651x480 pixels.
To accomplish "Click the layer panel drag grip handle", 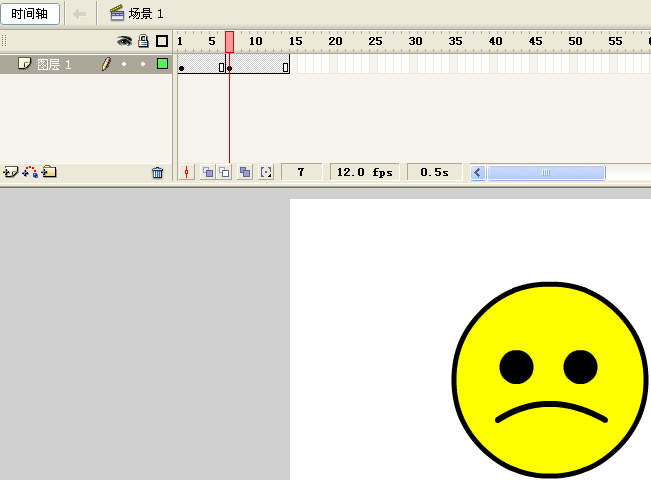I will point(4,41).
